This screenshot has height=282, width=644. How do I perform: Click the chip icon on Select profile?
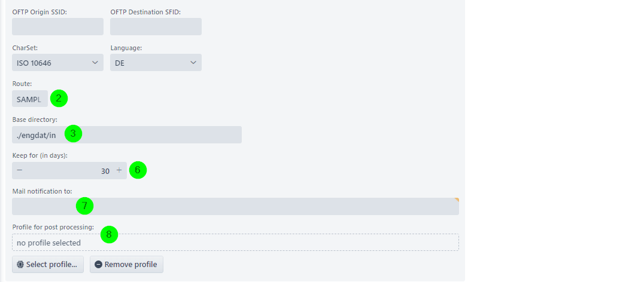click(x=20, y=264)
